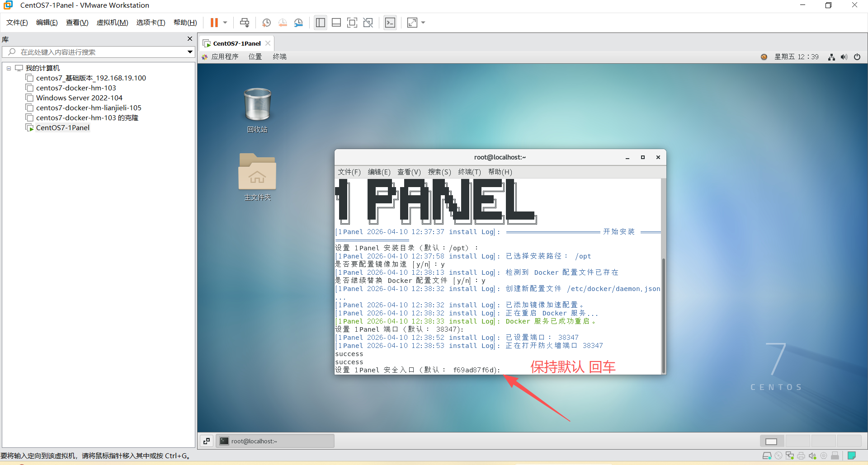The width and height of the screenshot is (868, 465).
Task: Toggle the thumbnail bar view icon
Action: tap(336, 23)
